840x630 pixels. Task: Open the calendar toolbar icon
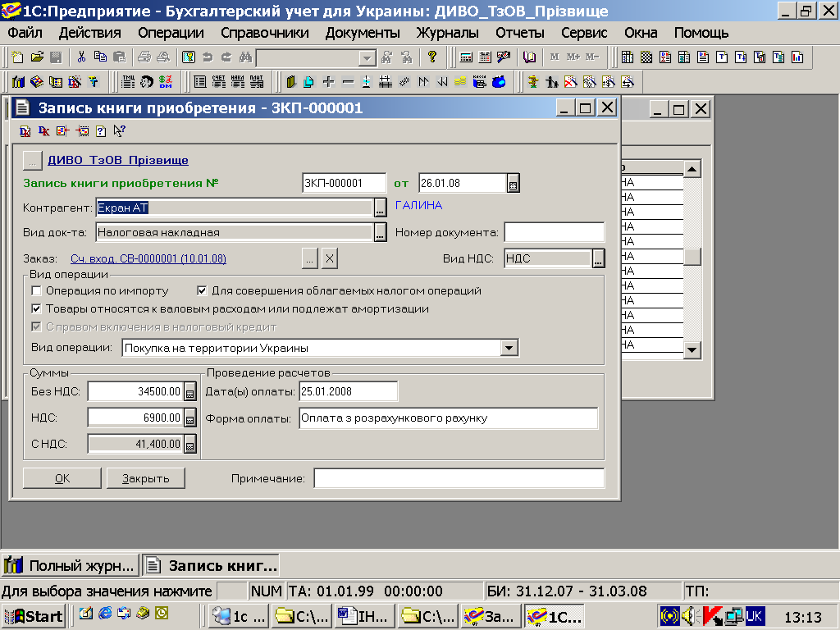pos(485,57)
